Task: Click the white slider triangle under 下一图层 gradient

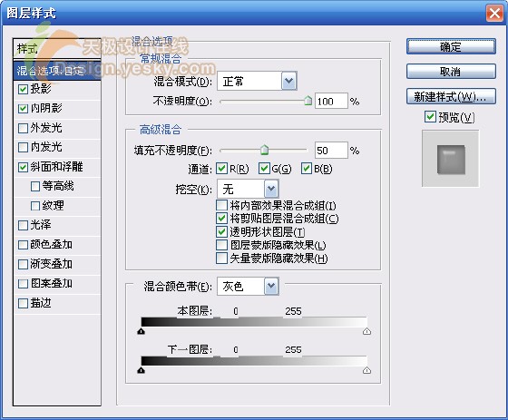Action: pos(366,370)
